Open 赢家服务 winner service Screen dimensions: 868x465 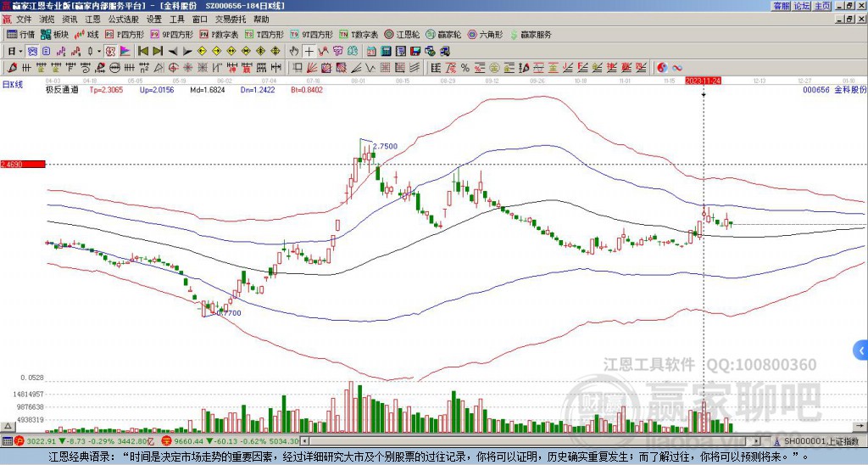531,34
